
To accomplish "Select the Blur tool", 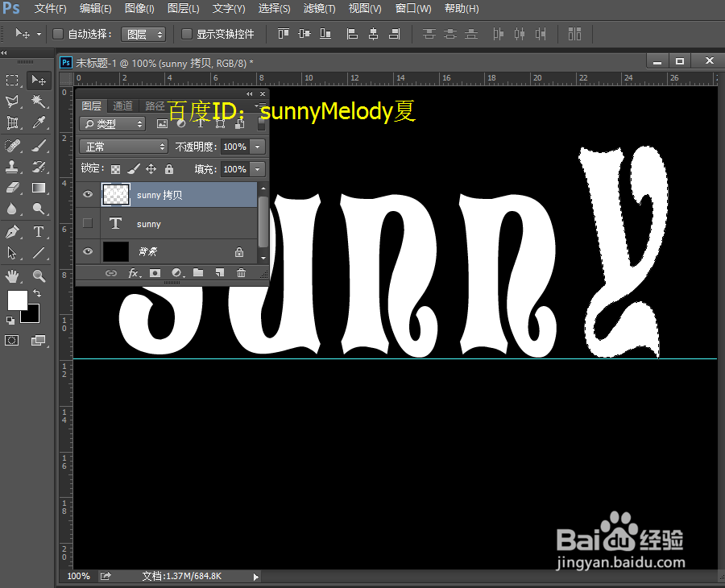I will [12, 209].
